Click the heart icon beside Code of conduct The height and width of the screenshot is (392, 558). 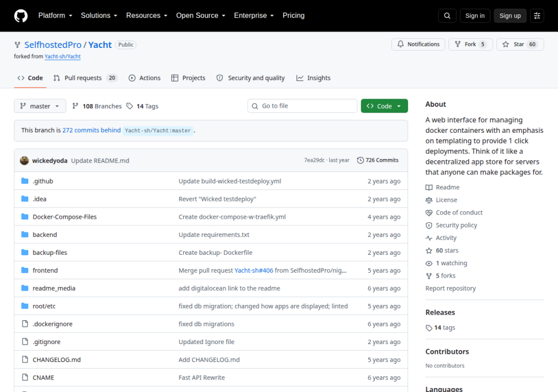point(429,213)
